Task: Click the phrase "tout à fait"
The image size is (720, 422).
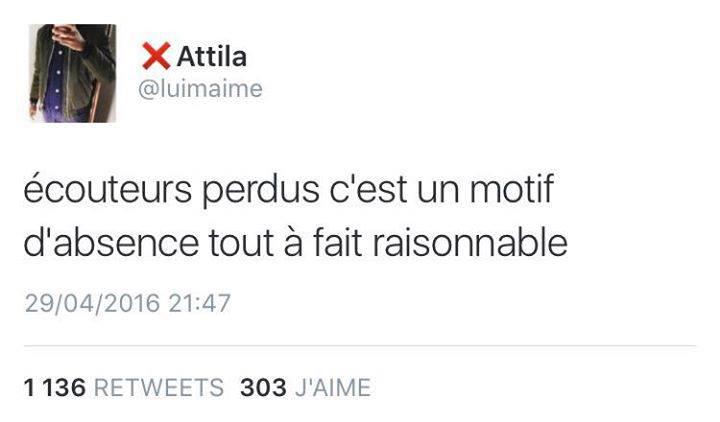Action: [285, 242]
